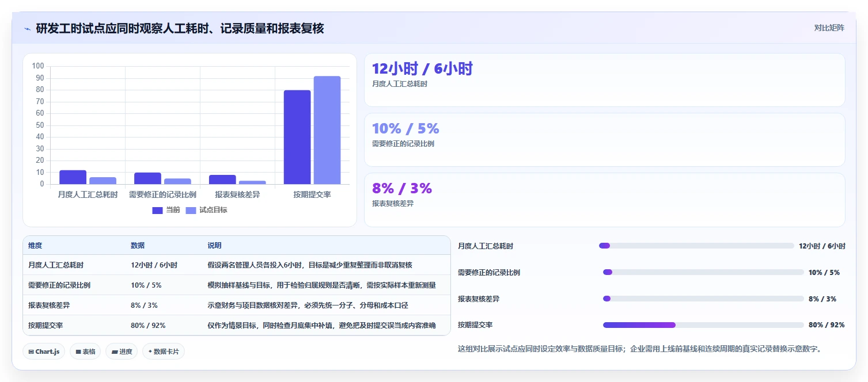Click the 当前 bar for 按期提交率
This screenshot has height=382, width=868.
(x=297, y=137)
